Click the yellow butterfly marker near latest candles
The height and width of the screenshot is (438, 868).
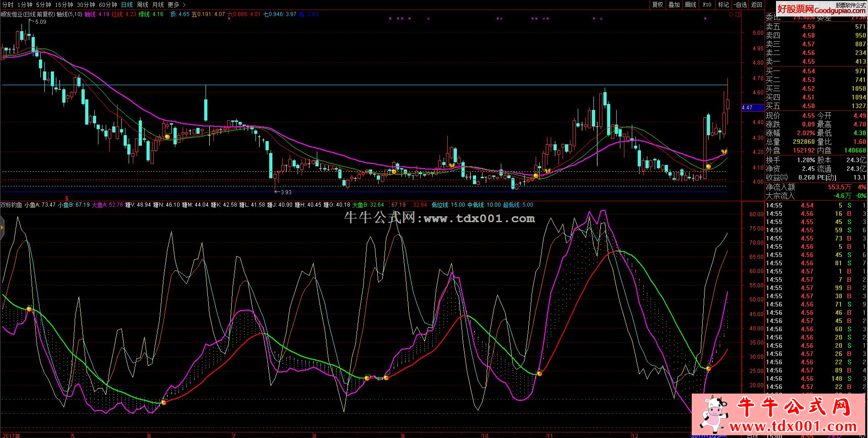724,151
